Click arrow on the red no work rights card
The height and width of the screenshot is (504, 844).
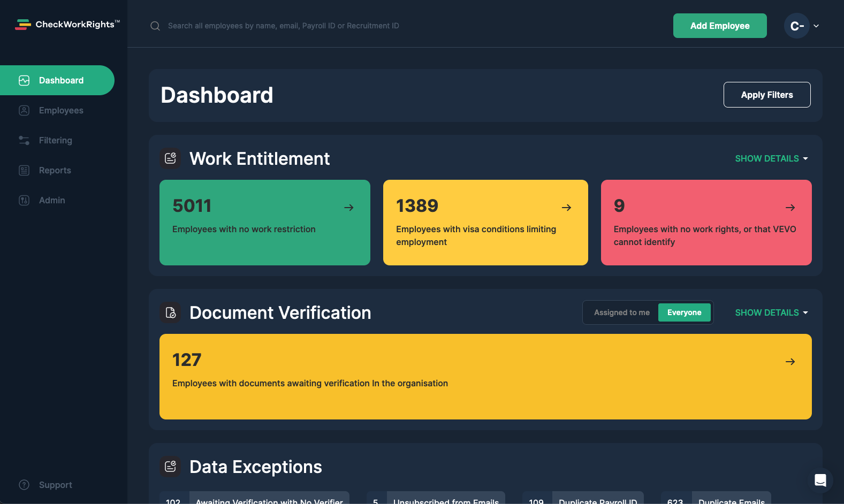click(790, 208)
